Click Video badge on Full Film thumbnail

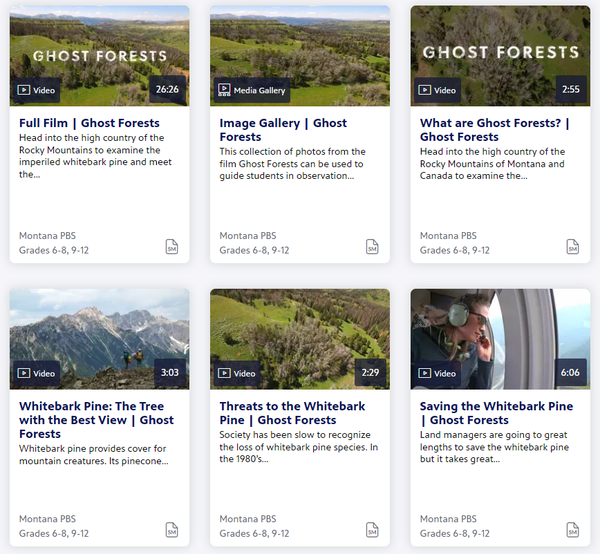(x=38, y=90)
